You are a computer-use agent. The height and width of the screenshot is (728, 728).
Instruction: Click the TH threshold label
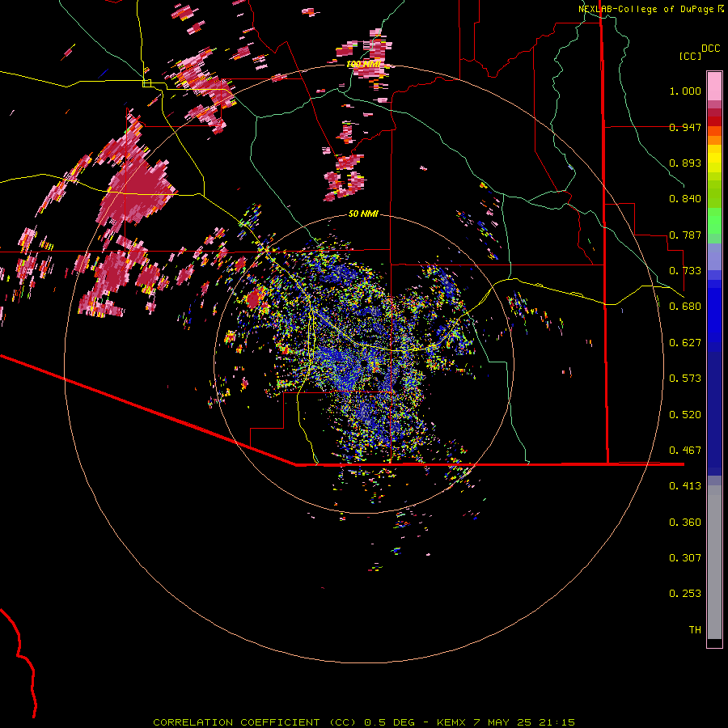tap(695, 630)
